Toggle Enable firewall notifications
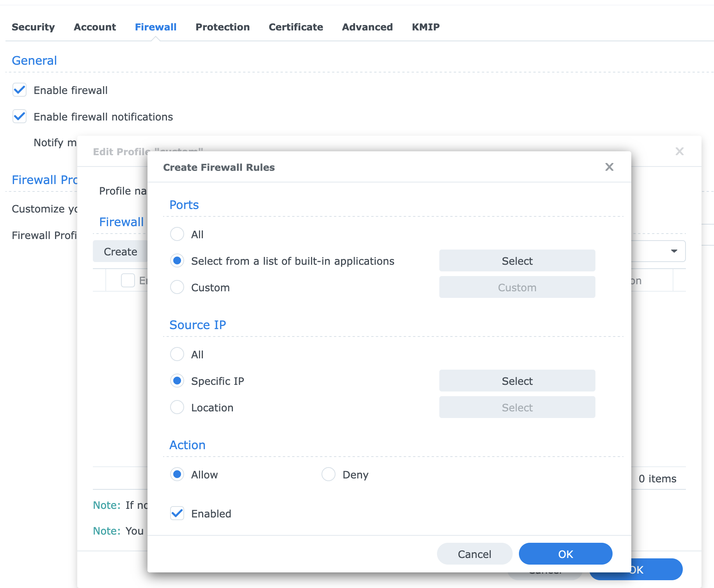714x588 pixels. click(19, 116)
